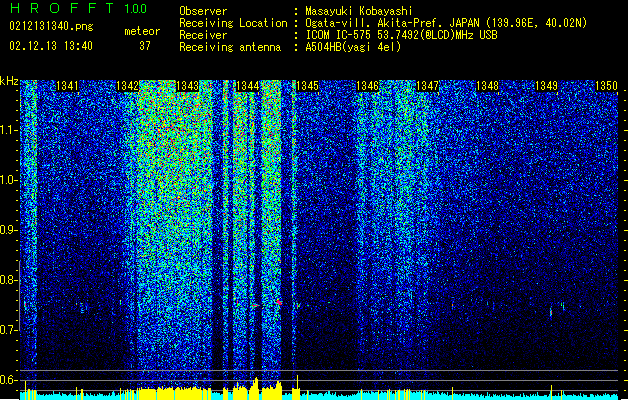Click the 1343 time marker
629x400 pixels.
(x=187, y=86)
